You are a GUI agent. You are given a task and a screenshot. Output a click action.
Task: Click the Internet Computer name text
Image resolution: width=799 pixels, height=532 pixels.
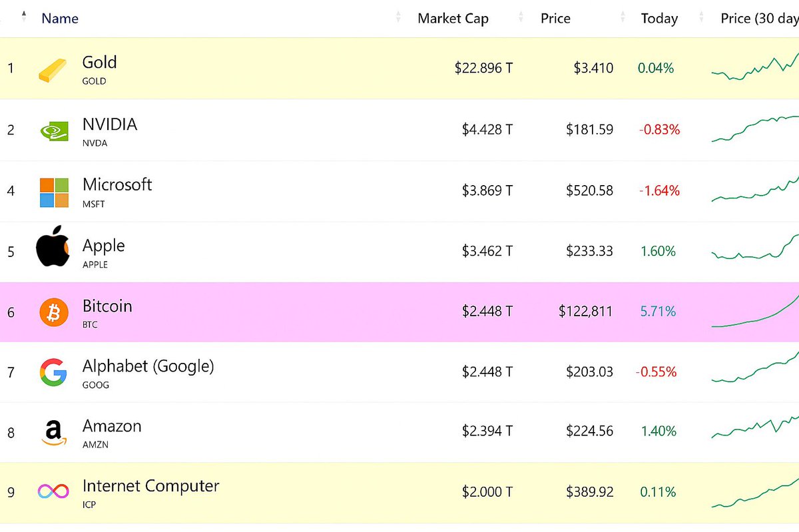click(x=150, y=486)
